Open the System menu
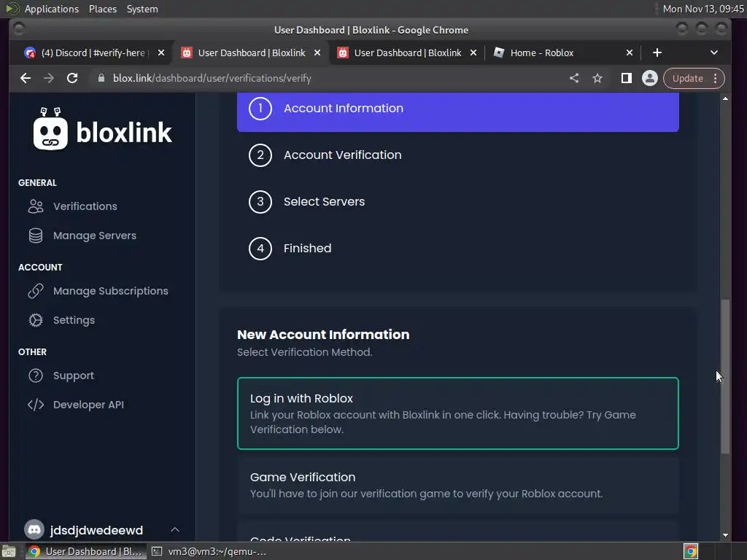747x560 pixels. pyautogui.click(x=142, y=9)
